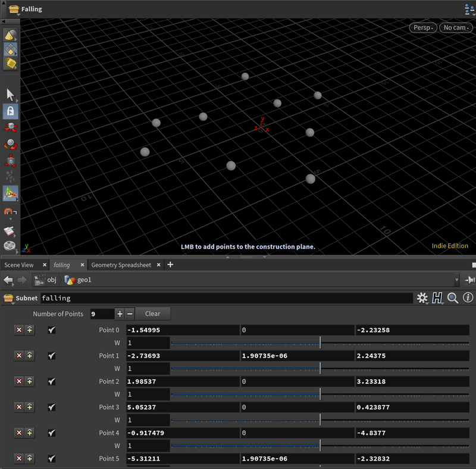This screenshot has width=476, height=469.
Task: Toggle the Point 3 enable checkbox
Action: (52, 407)
